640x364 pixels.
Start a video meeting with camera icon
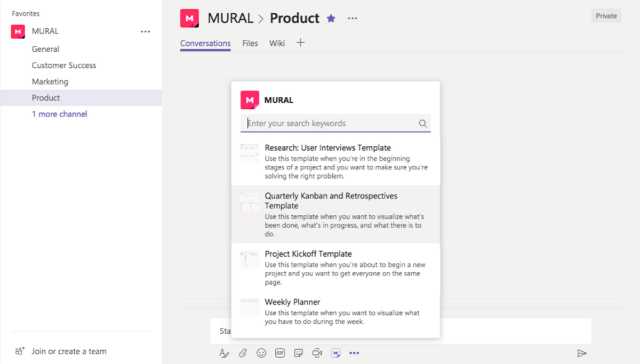(317, 353)
